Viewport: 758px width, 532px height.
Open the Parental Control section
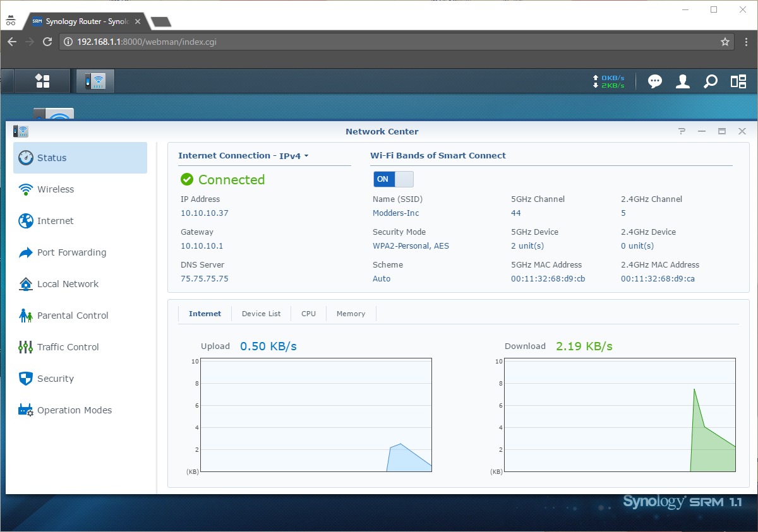80,316
